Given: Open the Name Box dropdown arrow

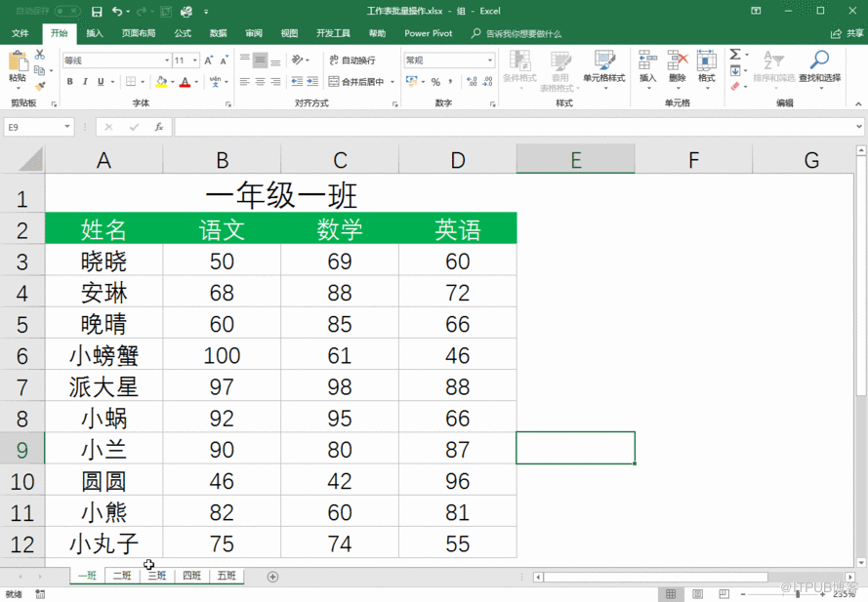Looking at the screenshot, I should (67, 127).
